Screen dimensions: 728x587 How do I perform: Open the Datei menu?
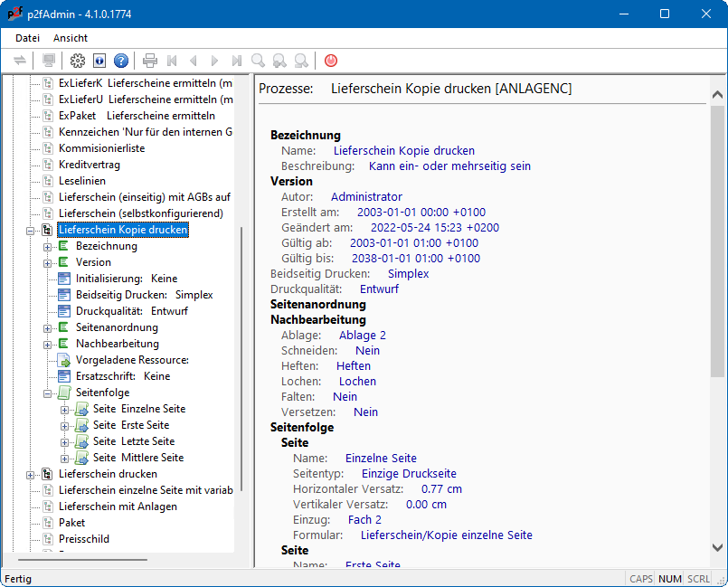[x=27, y=38]
